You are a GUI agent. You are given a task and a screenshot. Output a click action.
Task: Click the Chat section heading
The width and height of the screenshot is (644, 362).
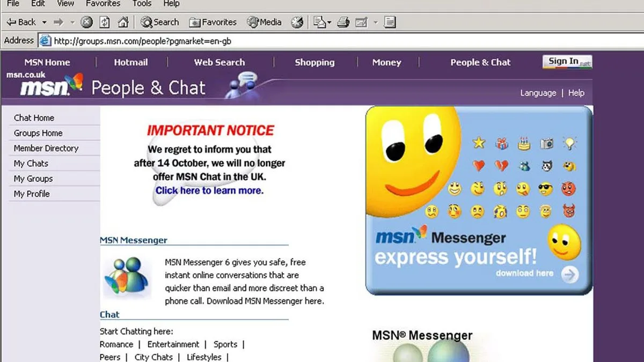tap(109, 314)
